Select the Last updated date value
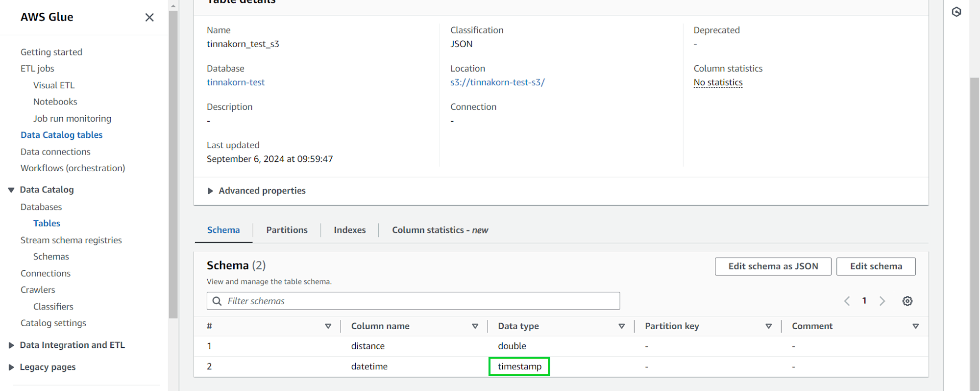The width and height of the screenshot is (980, 391). (x=270, y=159)
